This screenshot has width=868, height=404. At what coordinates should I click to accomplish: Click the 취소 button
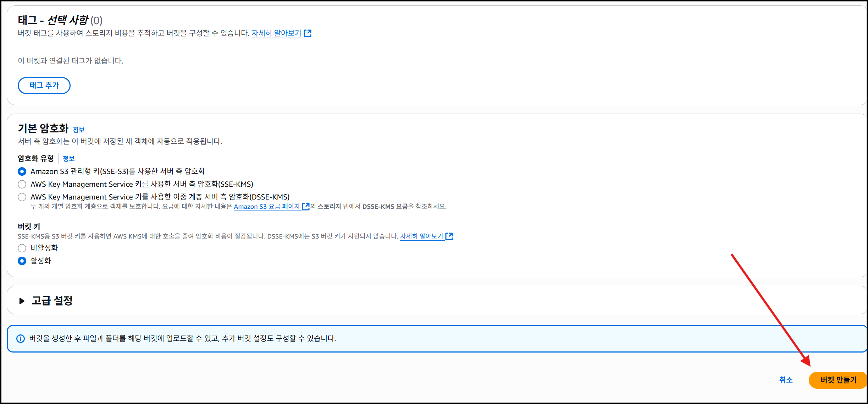click(786, 380)
